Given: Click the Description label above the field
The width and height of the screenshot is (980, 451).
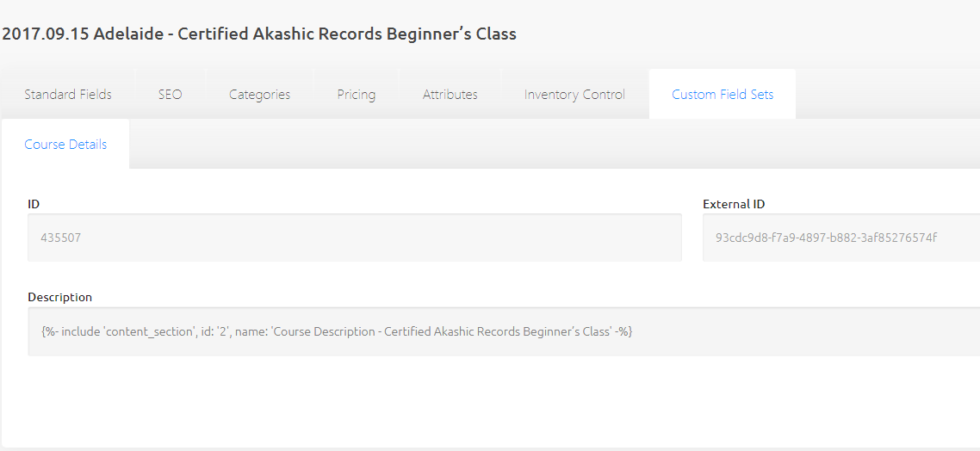Looking at the screenshot, I should click(59, 297).
